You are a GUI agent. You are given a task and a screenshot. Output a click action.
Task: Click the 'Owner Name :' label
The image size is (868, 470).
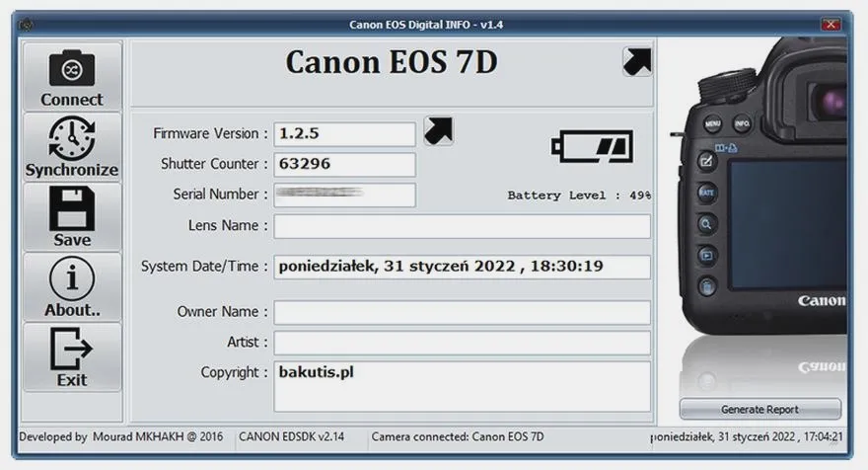point(223,312)
